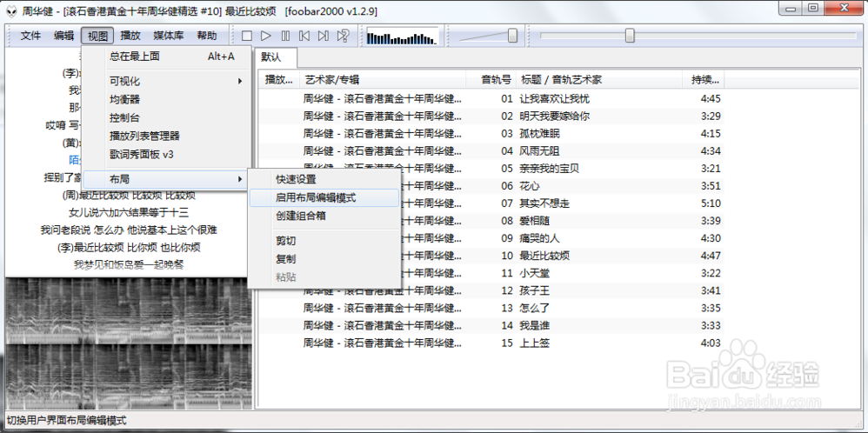Select 创建组合箱

tap(324, 216)
